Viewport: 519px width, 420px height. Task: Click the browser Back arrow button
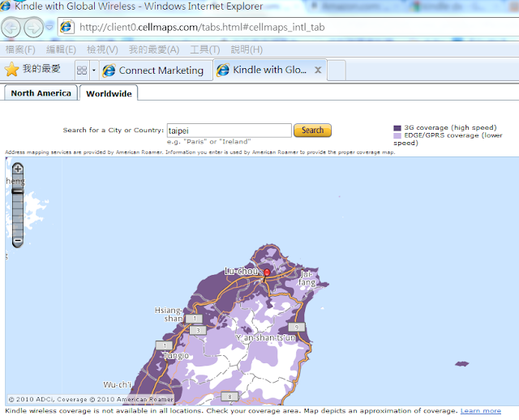pos(11,28)
